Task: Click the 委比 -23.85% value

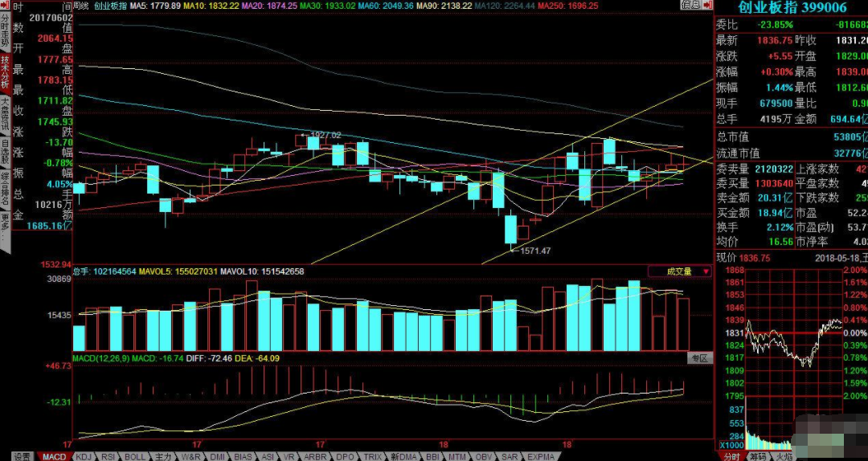Action: [776, 25]
